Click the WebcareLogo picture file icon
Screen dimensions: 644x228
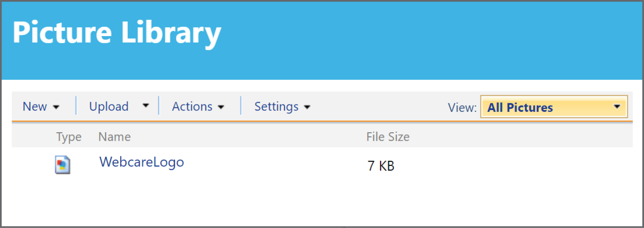click(x=62, y=165)
